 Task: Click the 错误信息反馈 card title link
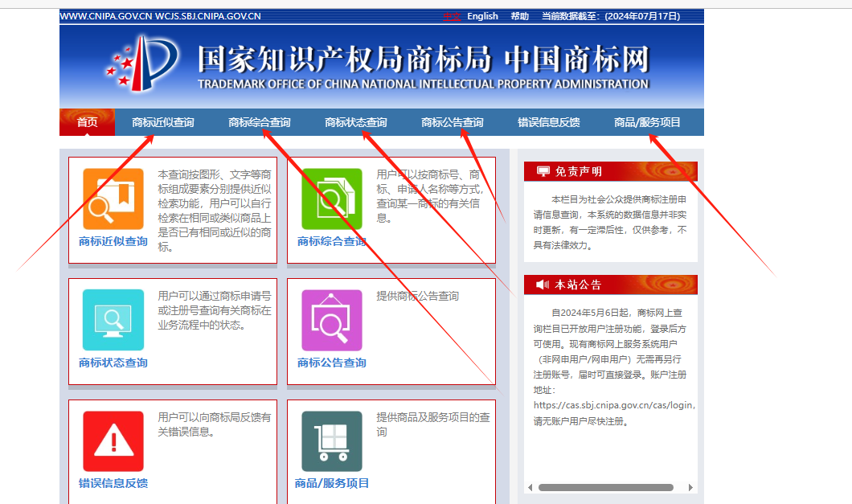[x=113, y=483]
